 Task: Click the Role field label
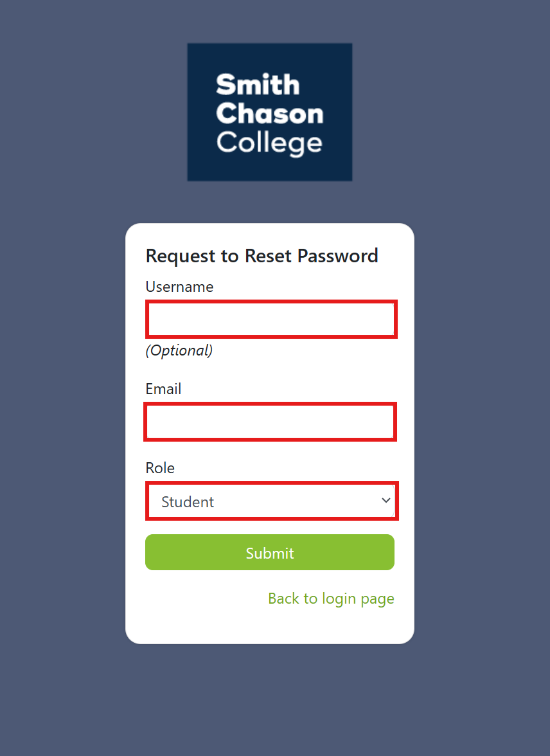(x=160, y=468)
